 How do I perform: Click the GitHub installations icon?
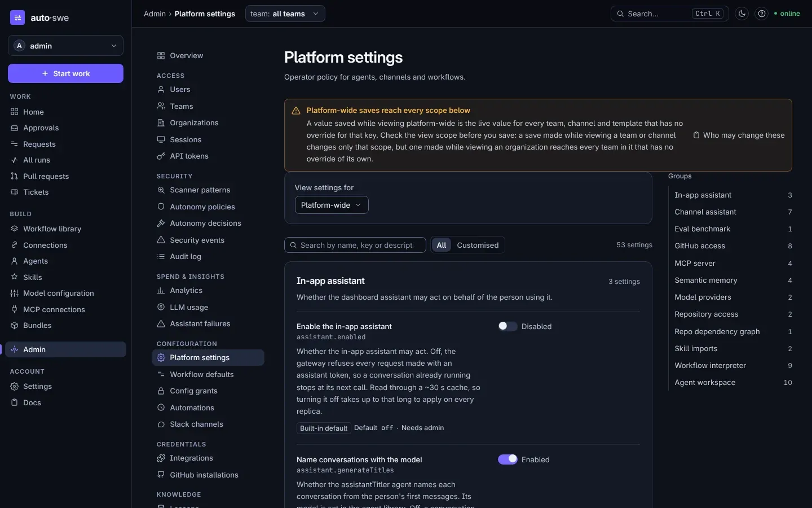pos(161,475)
